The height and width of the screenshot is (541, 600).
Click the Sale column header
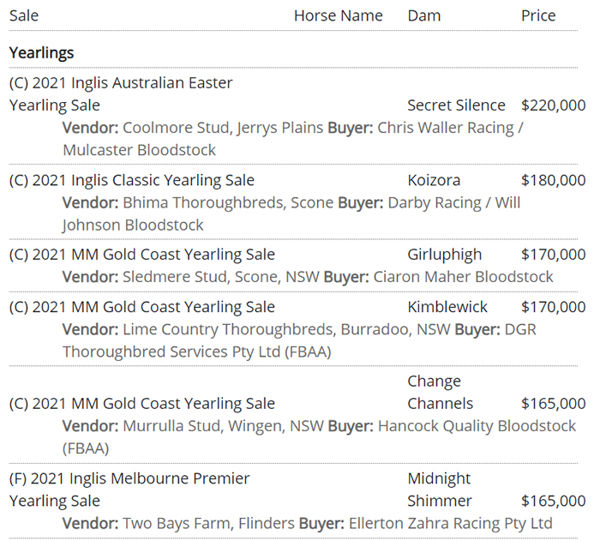click(x=24, y=16)
